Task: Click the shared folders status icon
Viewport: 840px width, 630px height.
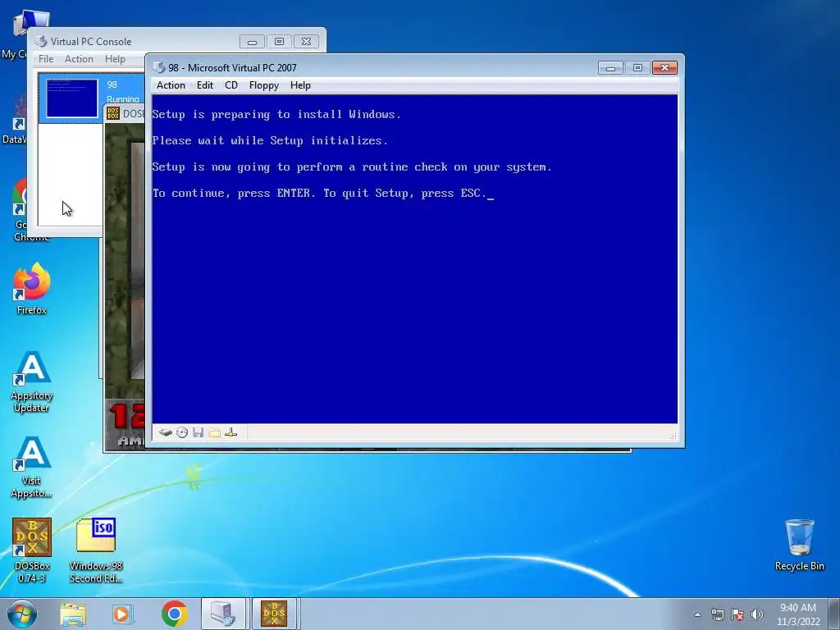Action: pos(215,432)
